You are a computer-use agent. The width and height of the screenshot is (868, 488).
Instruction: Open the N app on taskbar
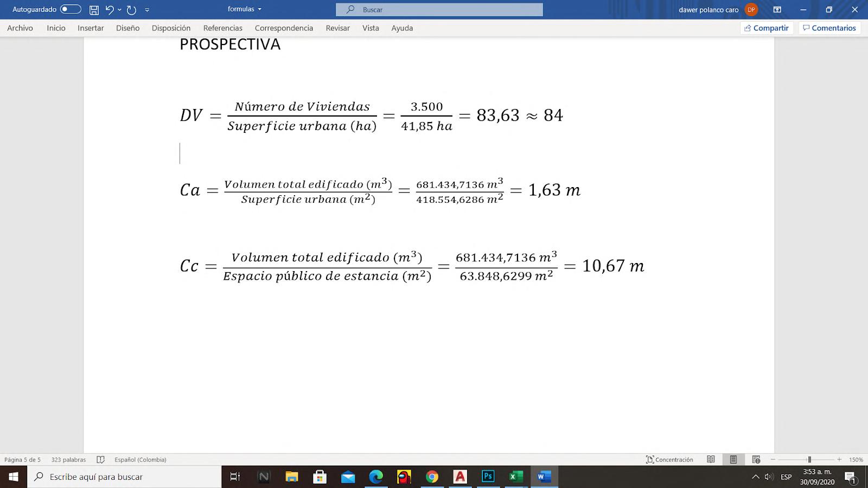pos(264,477)
